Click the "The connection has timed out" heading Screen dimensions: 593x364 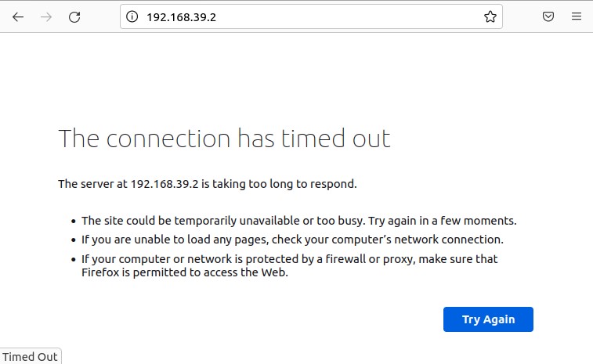pos(224,139)
